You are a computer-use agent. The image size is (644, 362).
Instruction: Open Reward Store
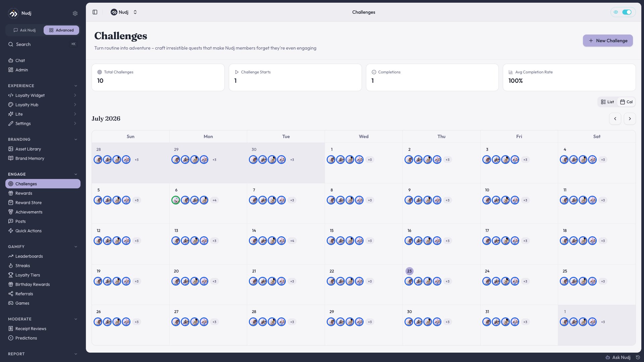point(43,203)
